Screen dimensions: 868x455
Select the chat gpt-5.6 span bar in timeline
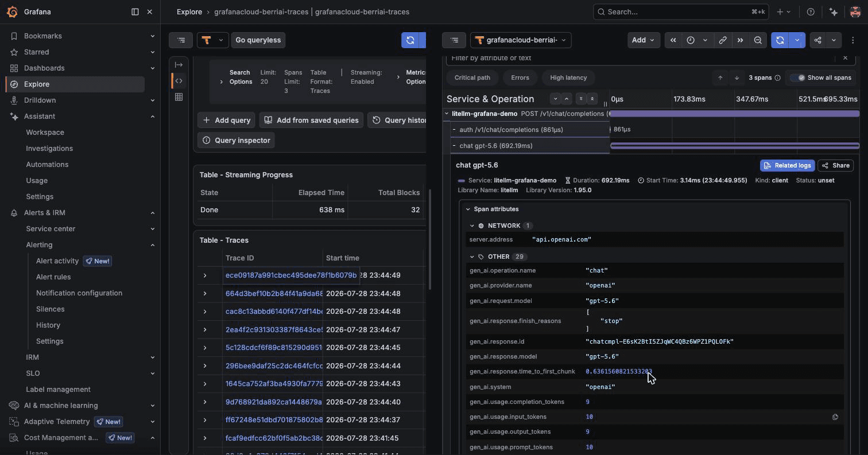click(x=735, y=146)
